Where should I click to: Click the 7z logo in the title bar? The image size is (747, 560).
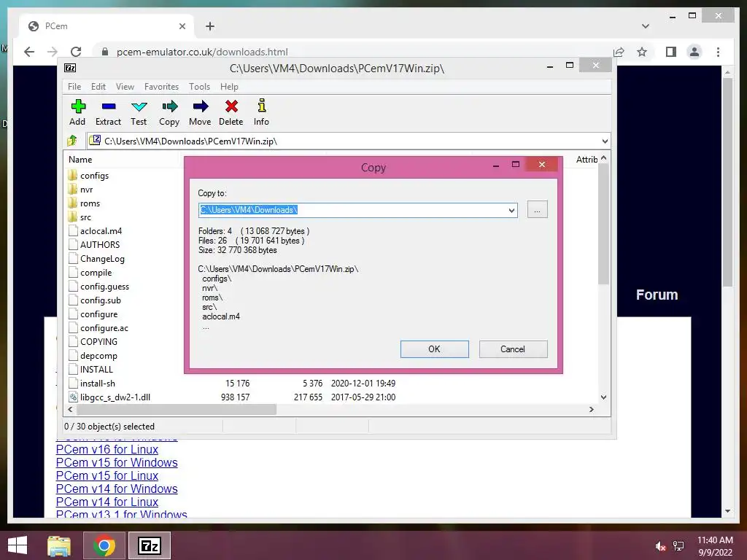[x=70, y=68]
